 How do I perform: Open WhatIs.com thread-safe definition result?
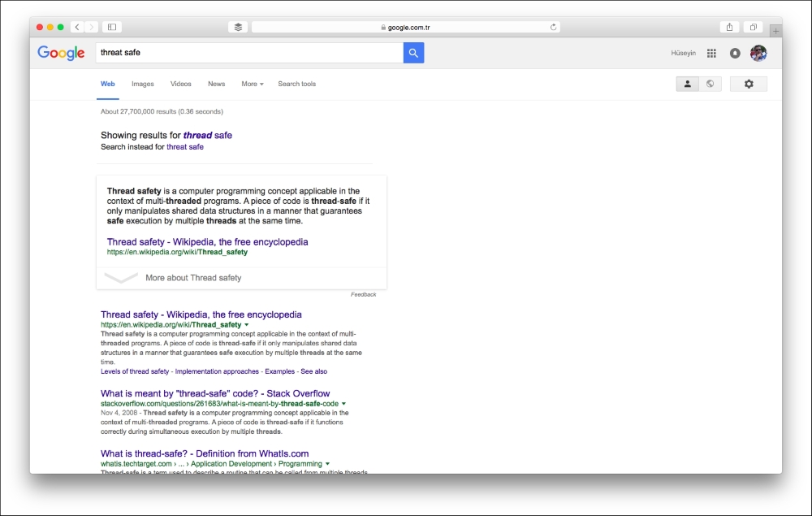tap(205, 453)
